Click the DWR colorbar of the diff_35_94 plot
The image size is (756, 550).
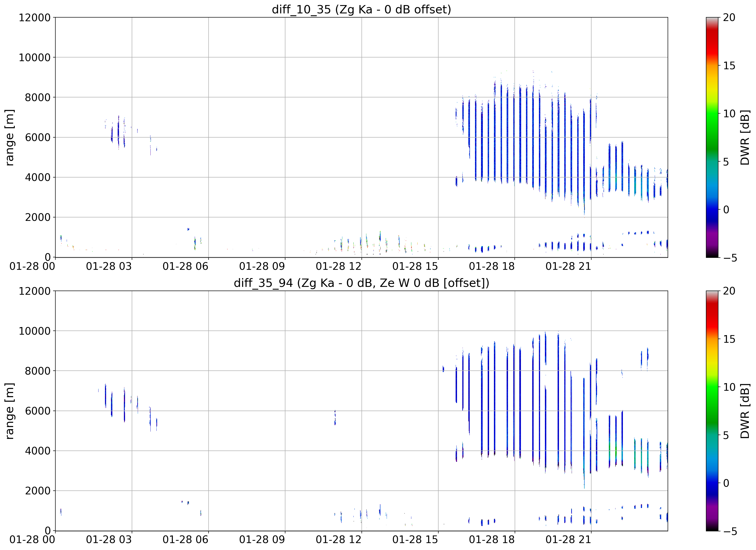coord(712,411)
